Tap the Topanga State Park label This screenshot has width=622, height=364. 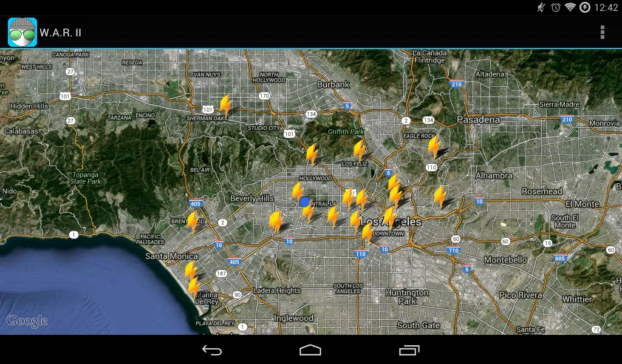(x=85, y=178)
